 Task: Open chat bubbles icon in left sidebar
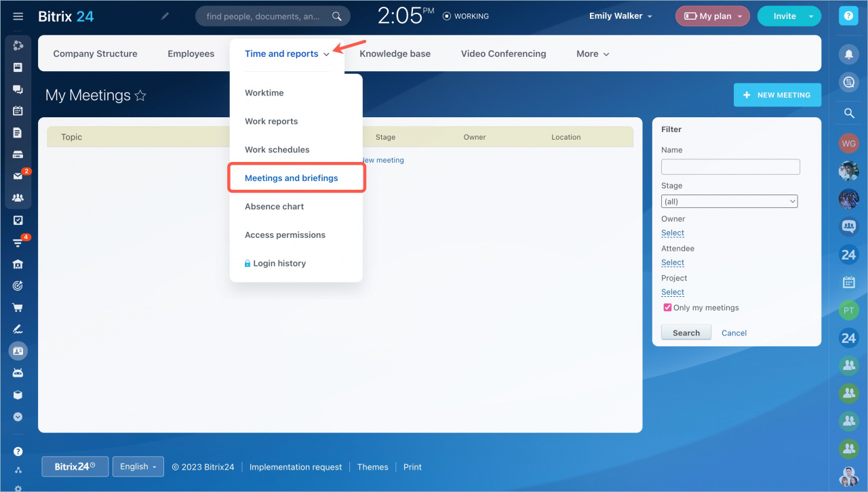(18, 89)
